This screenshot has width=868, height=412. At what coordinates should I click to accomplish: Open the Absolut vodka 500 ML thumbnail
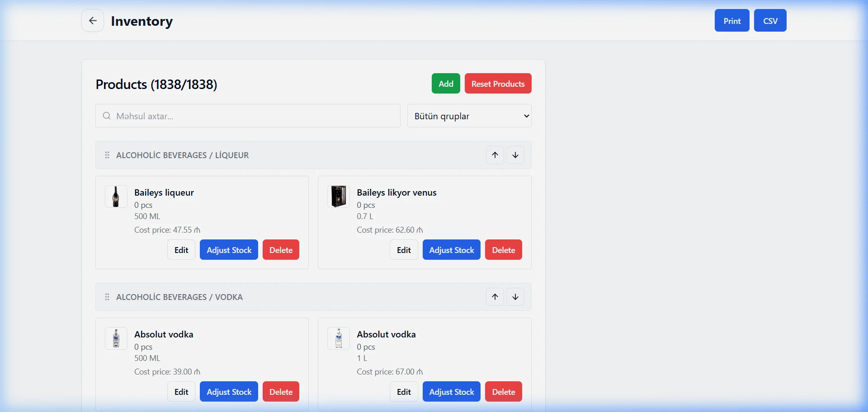(x=116, y=338)
